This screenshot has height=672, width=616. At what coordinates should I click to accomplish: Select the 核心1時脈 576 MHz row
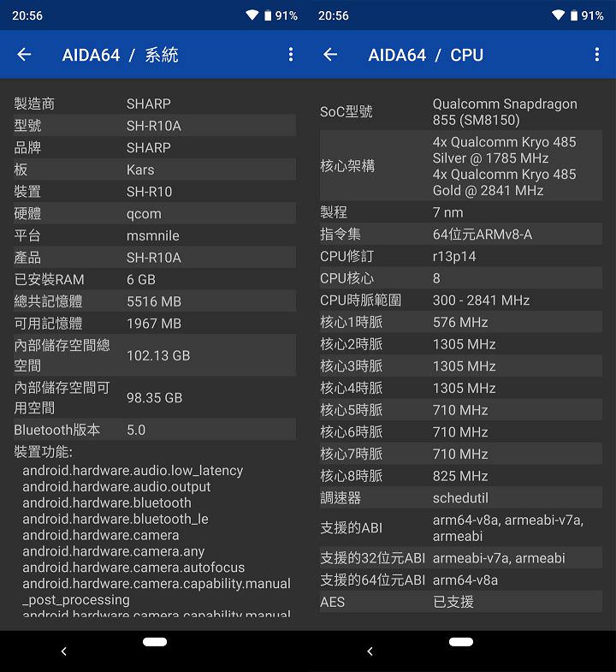pos(461,322)
